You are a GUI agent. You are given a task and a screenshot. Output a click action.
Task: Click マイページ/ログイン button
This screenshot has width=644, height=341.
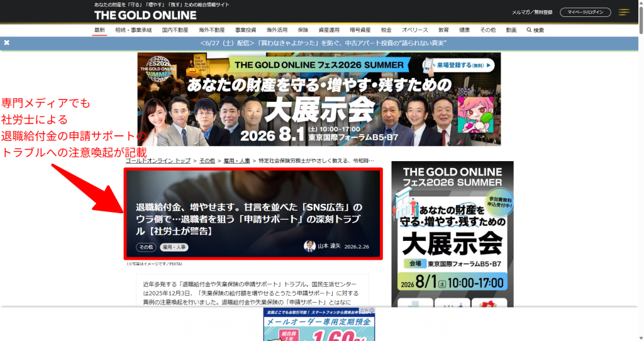tap(586, 13)
